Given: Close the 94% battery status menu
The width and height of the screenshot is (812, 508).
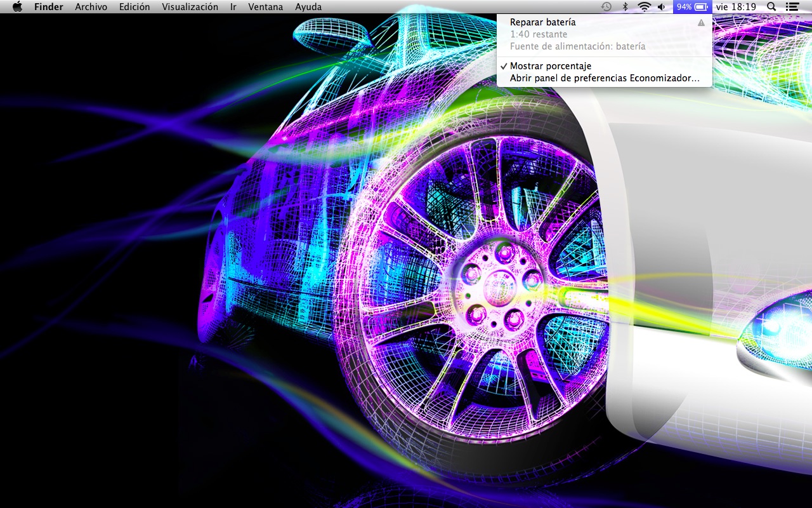Looking at the screenshot, I should 691,7.
